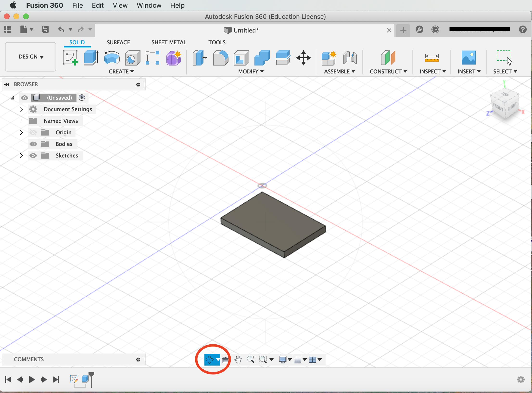Screen dimensions: 532x393
Task: Click the Joint tool icon
Action: (350, 58)
